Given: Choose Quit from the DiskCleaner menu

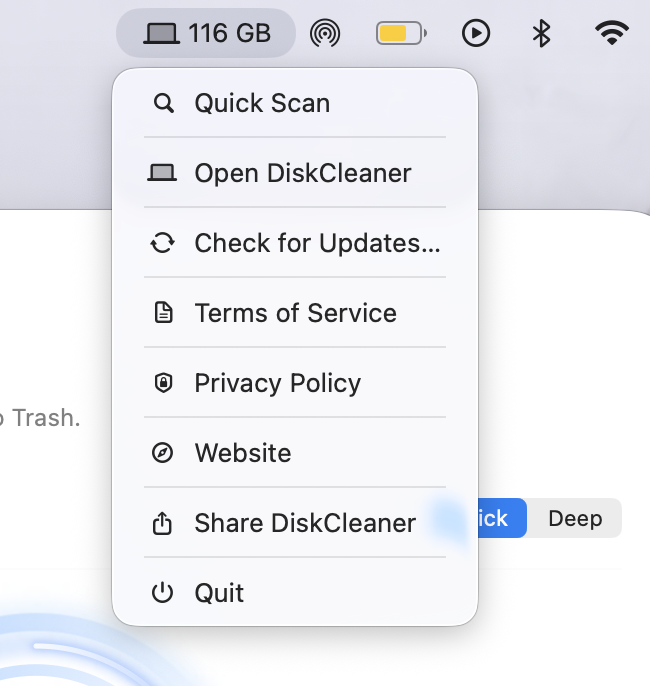Looking at the screenshot, I should point(295,592).
